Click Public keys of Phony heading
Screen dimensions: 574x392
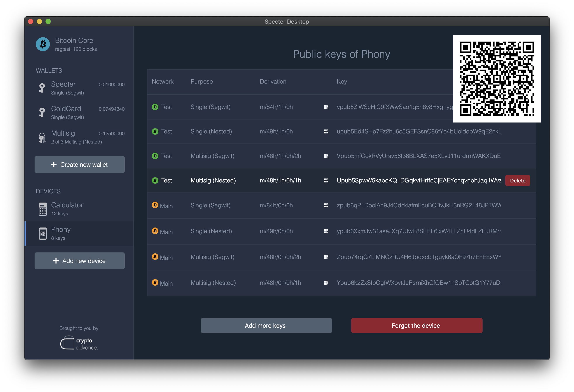[x=341, y=54]
